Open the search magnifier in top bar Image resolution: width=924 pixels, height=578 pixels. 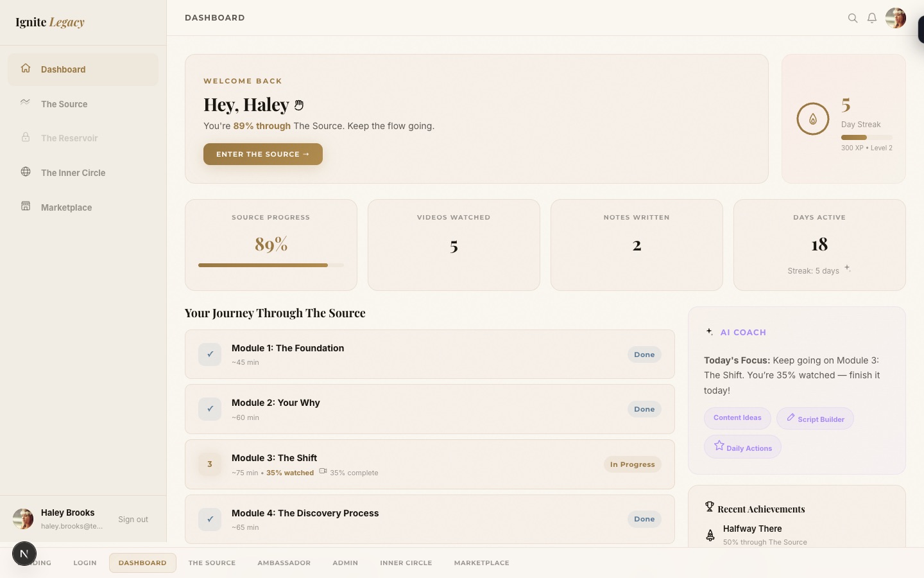pyautogui.click(x=853, y=18)
